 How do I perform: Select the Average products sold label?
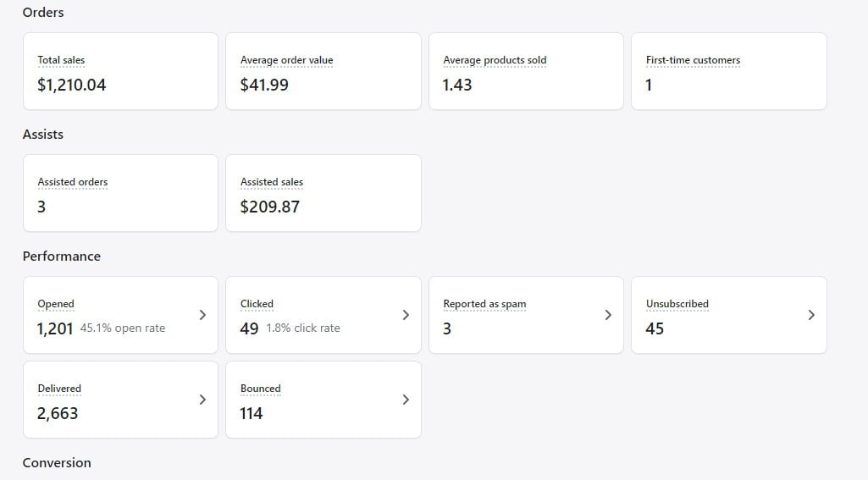(495, 60)
